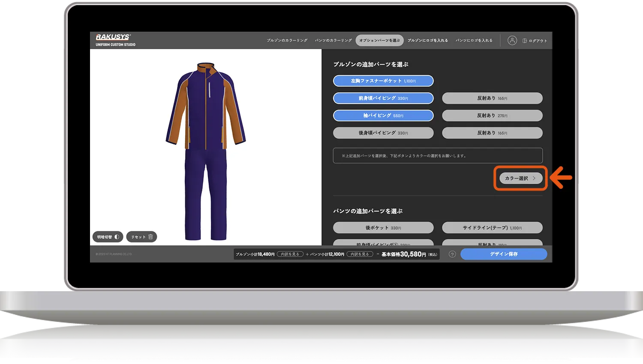Toggle light/dark with 明暗切替 button
The width and height of the screenshot is (643, 364).
(108, 237)
